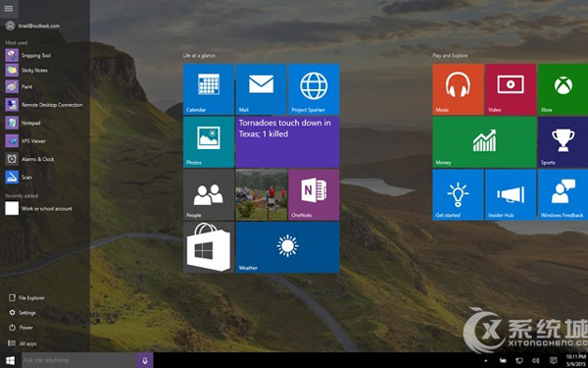Image resolution: width=588 pixels, height=368 pixels.
Task: Click the Windows Start button
Action: tap(10, 360)
